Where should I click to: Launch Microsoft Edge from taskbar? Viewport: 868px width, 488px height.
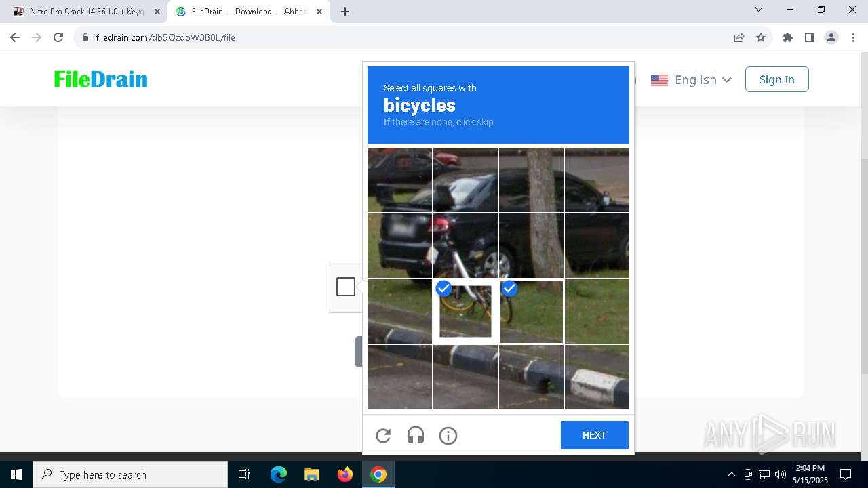pyautogui.click(x=279, y=474)
